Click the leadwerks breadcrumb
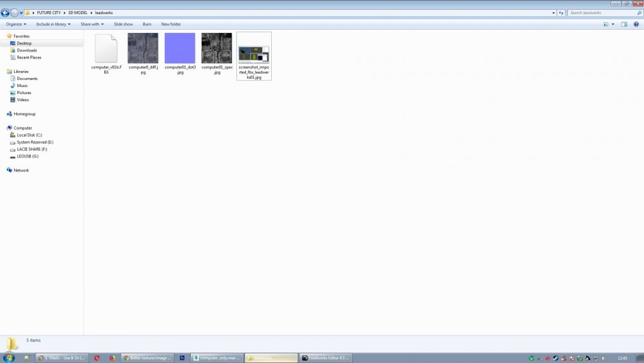Screen dimensions: 644x363 [x=104, y=13]
